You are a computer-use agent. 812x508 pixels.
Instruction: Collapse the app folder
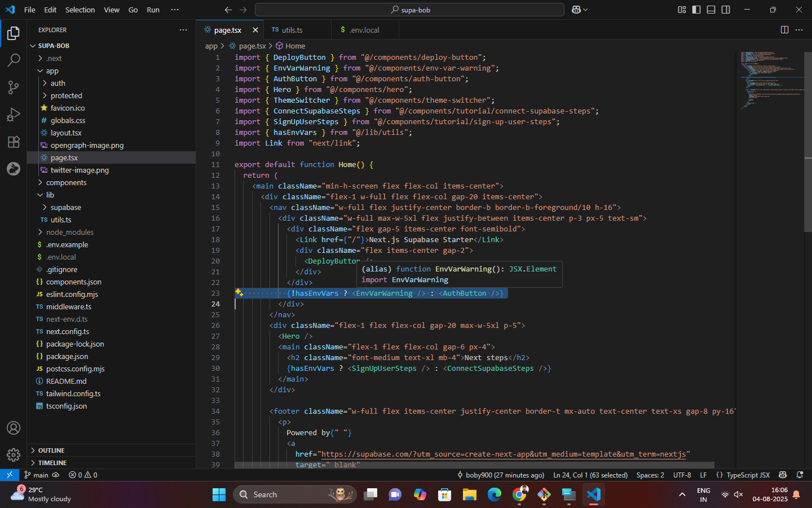tap(112, 71)
